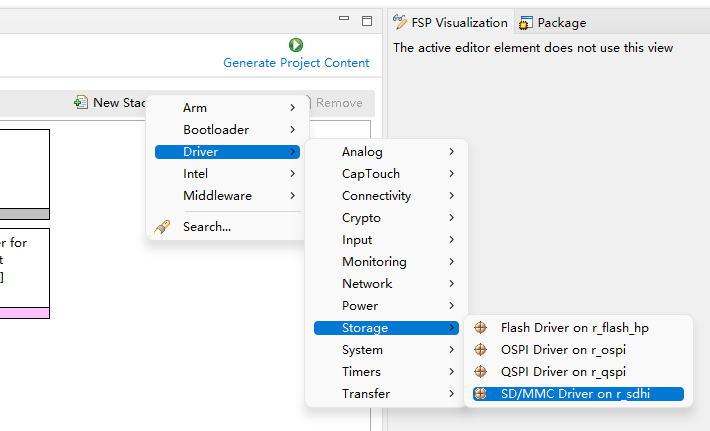Click the QSPI Driver module icon
Image resolution: width=710 pixels, height=431 pixels.
(481, 372)
